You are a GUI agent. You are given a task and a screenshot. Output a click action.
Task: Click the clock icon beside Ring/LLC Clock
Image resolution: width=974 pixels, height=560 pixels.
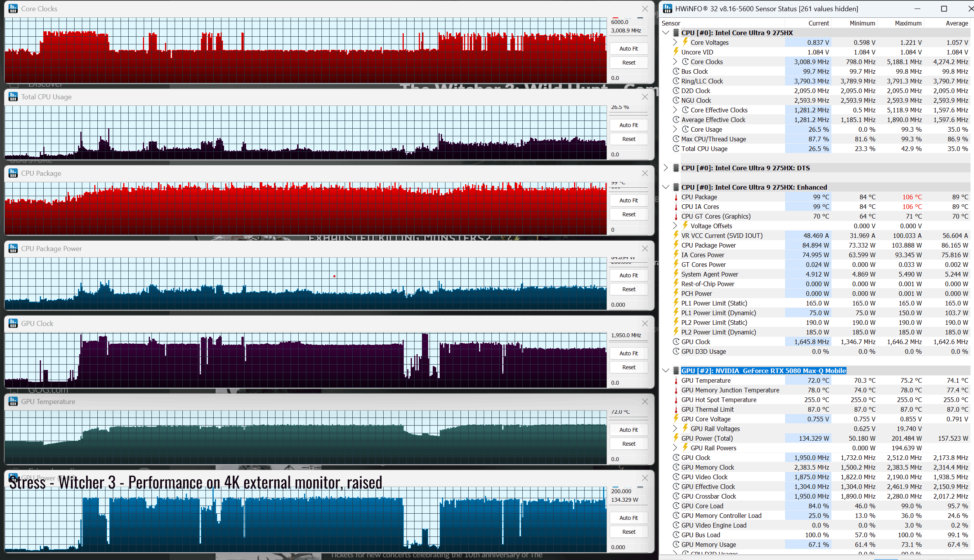[676, 81]
